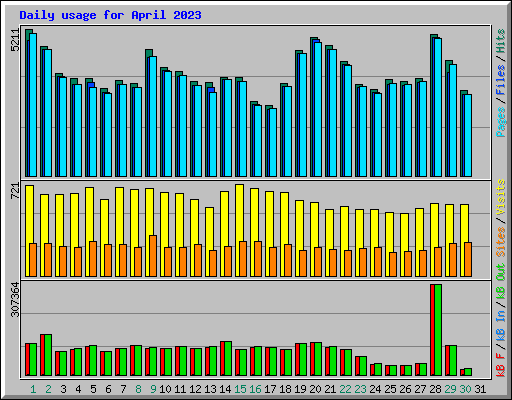The width and height of the screenshot is (512, 400).
Task: Select day 7 on the x-axis
Action: point(123,389)
